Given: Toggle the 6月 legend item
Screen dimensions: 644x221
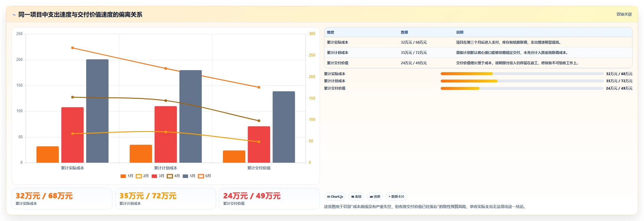Looking at the screenshot, I should (204, 176).
